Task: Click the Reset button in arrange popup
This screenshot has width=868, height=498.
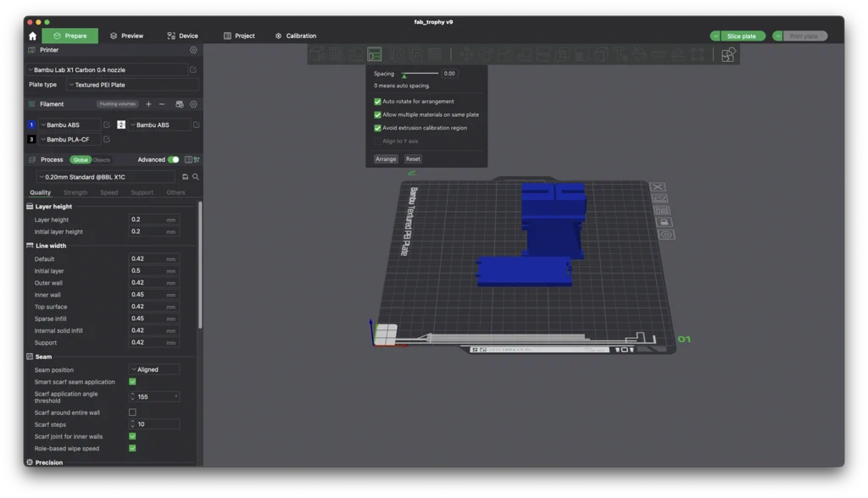Action: click(413, 159)
